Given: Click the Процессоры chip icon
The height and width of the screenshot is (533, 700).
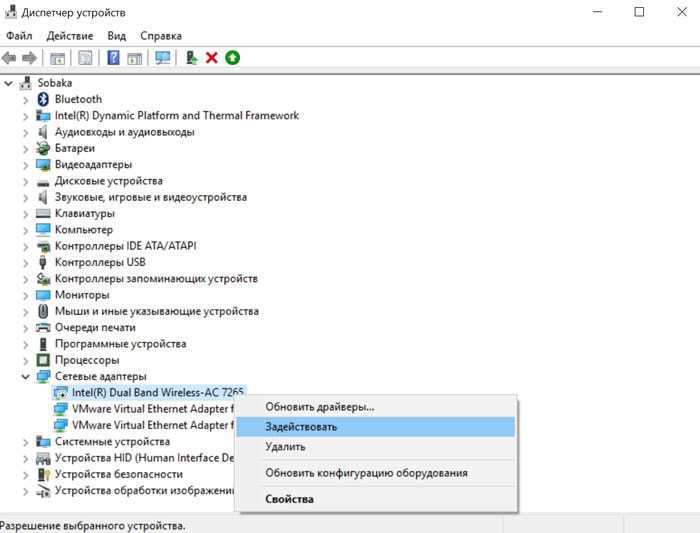Looking at the screenshot, I should coord(43,360).
